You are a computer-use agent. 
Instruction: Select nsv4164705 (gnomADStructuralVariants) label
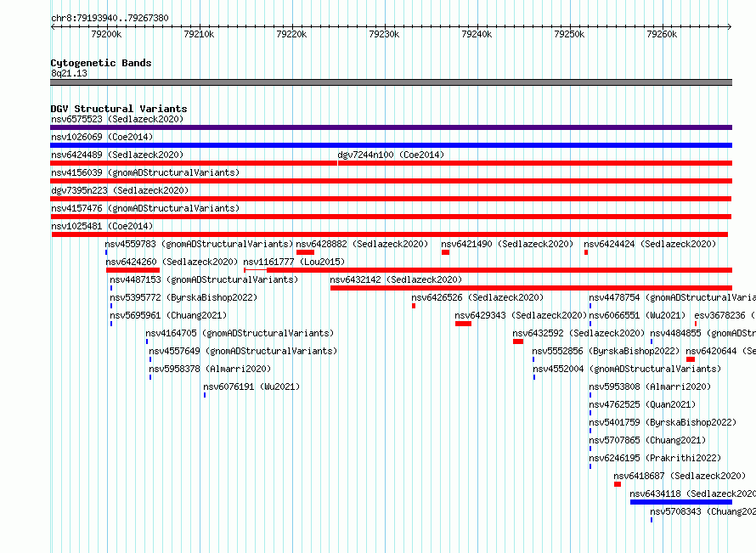[x=240, y=333]
